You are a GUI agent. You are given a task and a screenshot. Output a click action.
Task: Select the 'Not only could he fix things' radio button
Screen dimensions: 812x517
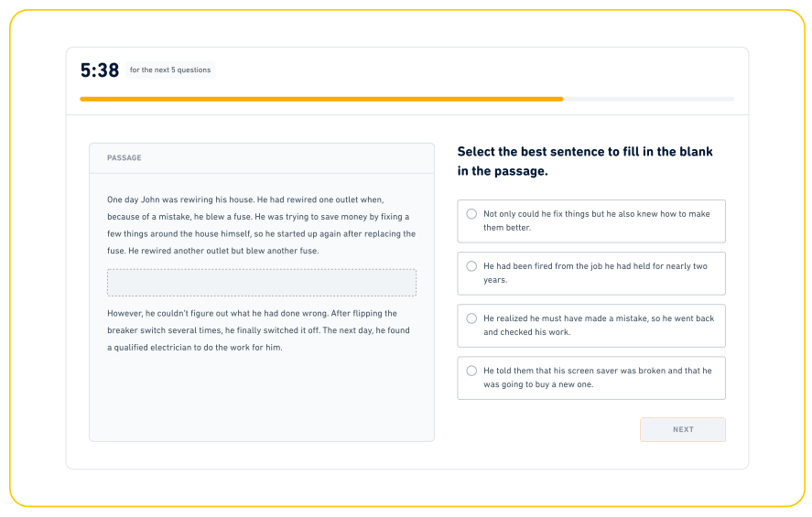click(471, 214)
